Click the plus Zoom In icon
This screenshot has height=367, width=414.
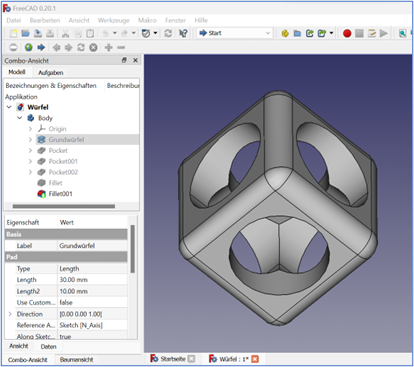[109, 47]
